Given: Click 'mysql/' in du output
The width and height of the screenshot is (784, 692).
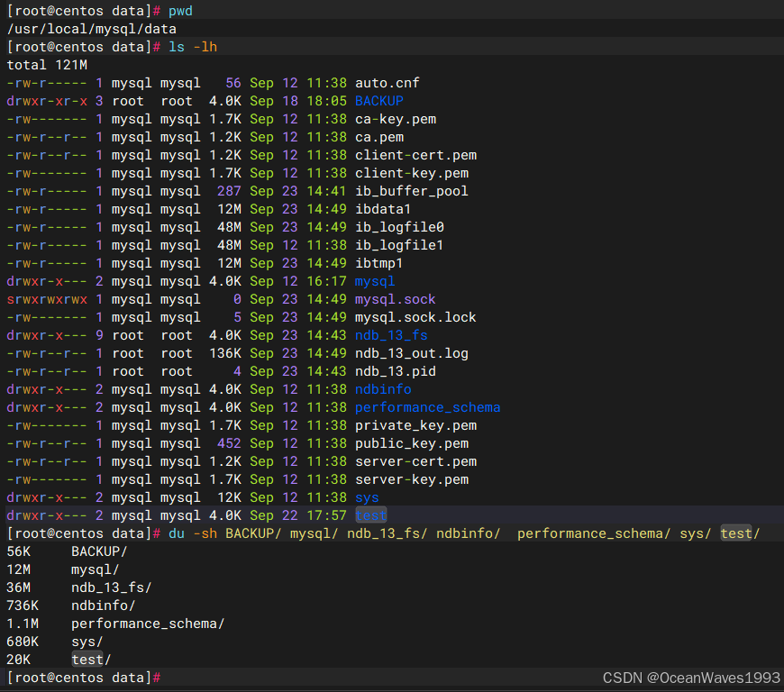Looking at the screenshot, I should point(95,569).
